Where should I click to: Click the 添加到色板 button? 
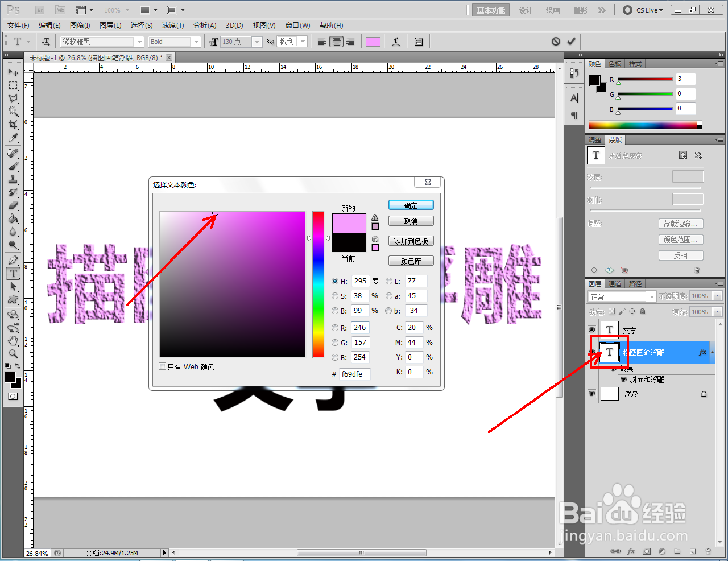coord(411,241)
